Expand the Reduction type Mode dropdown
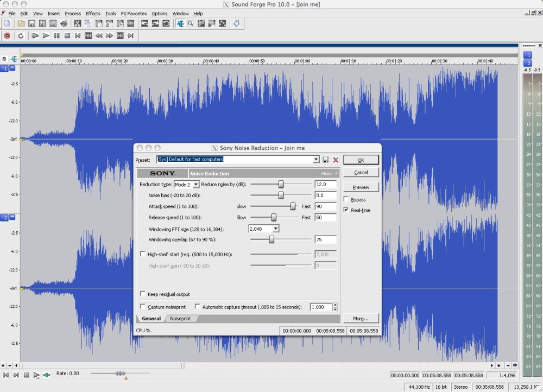Image resolution: width=543 pixels, height=392 pixels. 195,185
